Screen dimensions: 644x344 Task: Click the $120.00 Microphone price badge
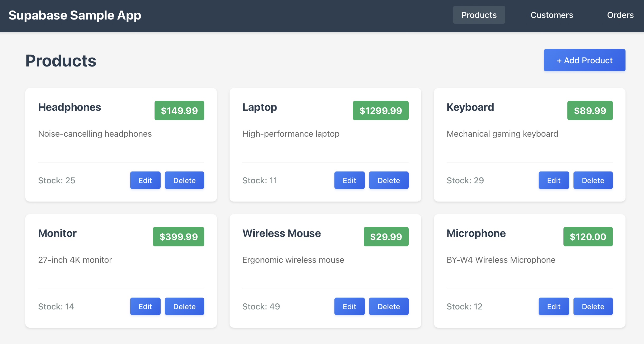point(588,237)
